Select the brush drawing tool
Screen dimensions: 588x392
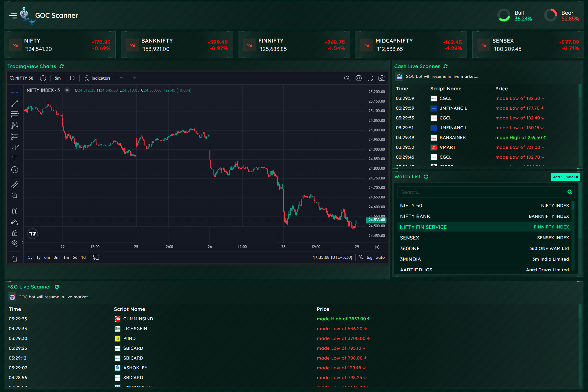click(x=15, y=148)
